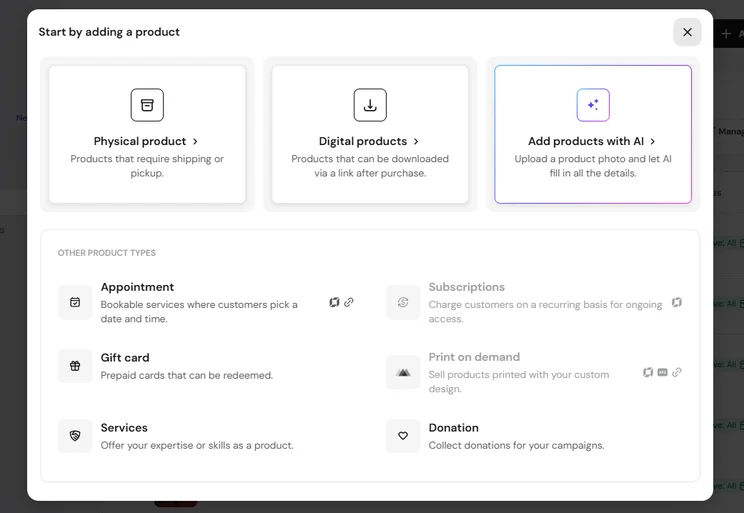Open the Digital products heading
Image resolution: width=744 pixels, height=513 pixels.
[363, 141]
